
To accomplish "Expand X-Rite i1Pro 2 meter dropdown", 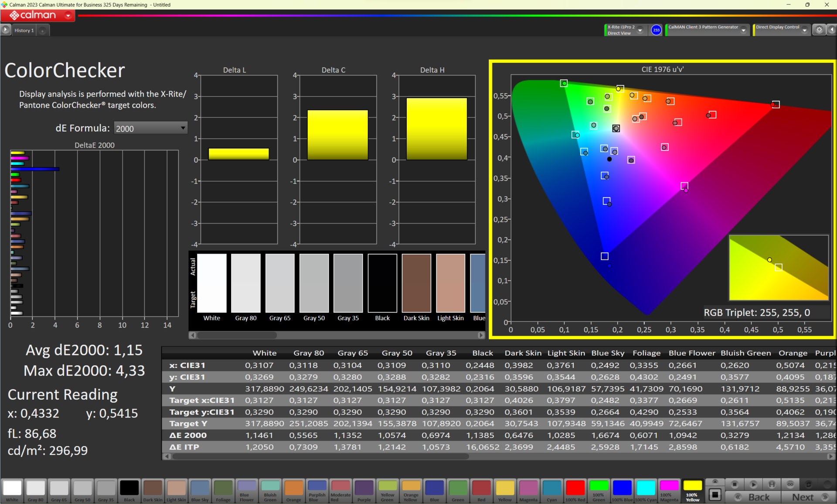I will [640, 30].
